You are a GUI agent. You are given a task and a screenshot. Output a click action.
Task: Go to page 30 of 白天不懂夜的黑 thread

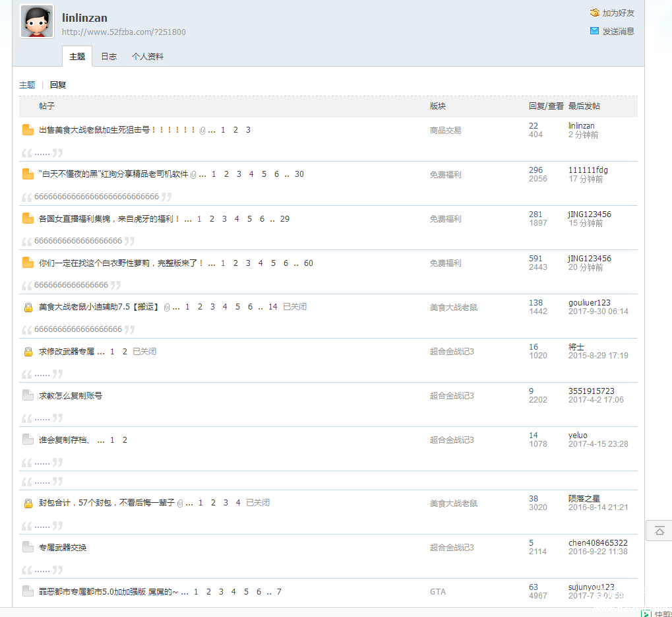pos(299,174)
